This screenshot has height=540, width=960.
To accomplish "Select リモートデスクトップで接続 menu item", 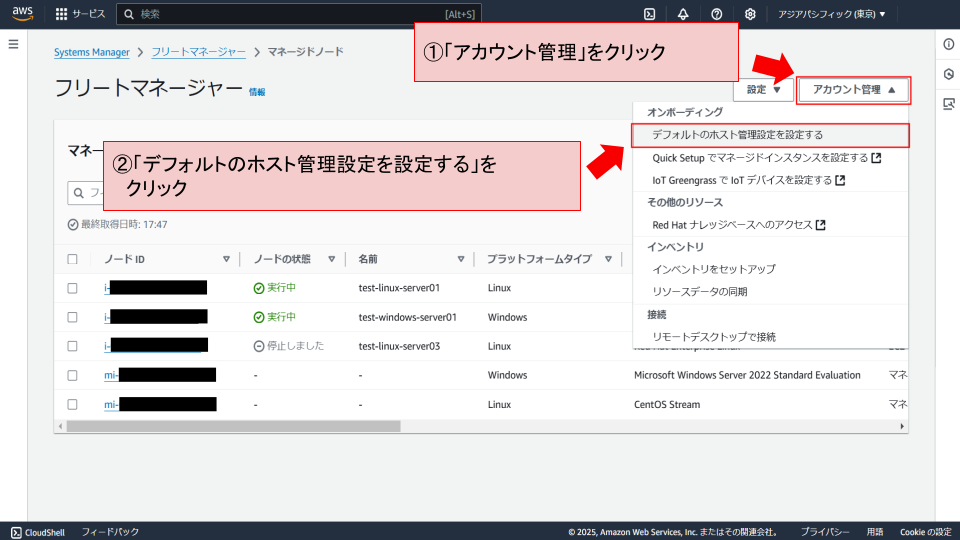I will 713,337.
